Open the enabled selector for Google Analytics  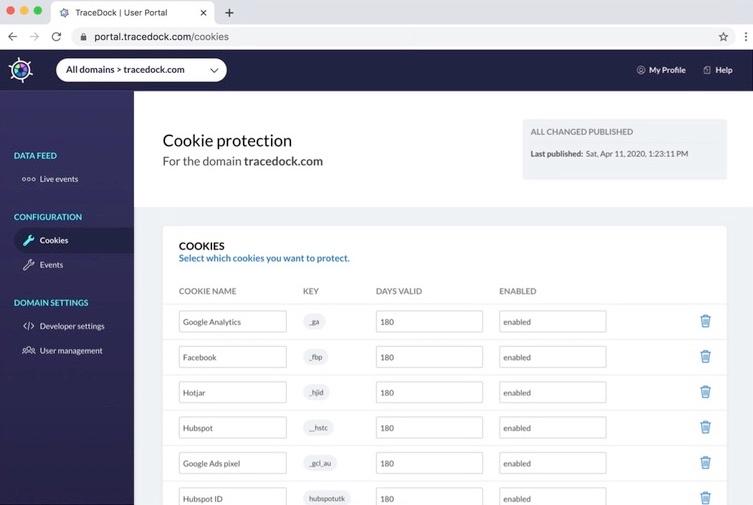(x=552, y=322)
